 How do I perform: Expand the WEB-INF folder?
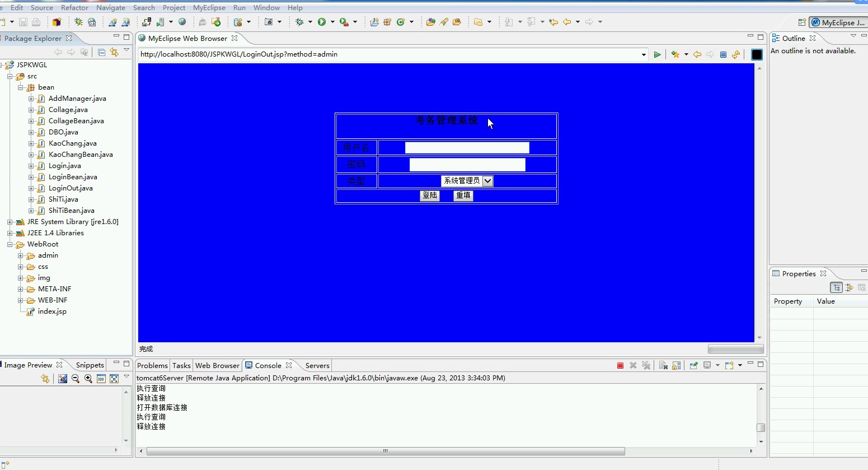pos(21,300)
